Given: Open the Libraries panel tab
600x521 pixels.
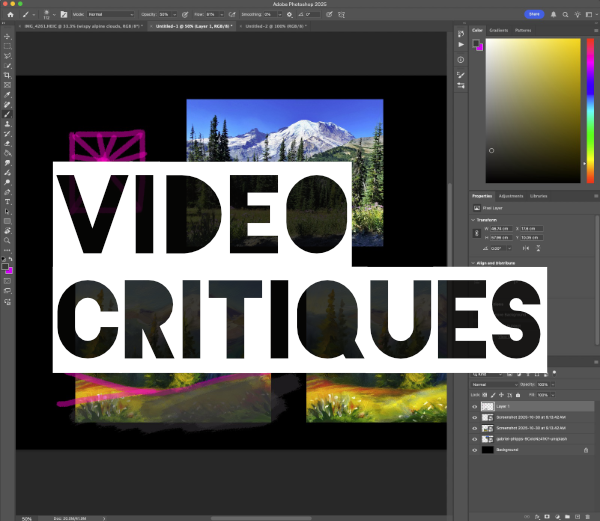Looking at the screenshot, I should point(538,196).
